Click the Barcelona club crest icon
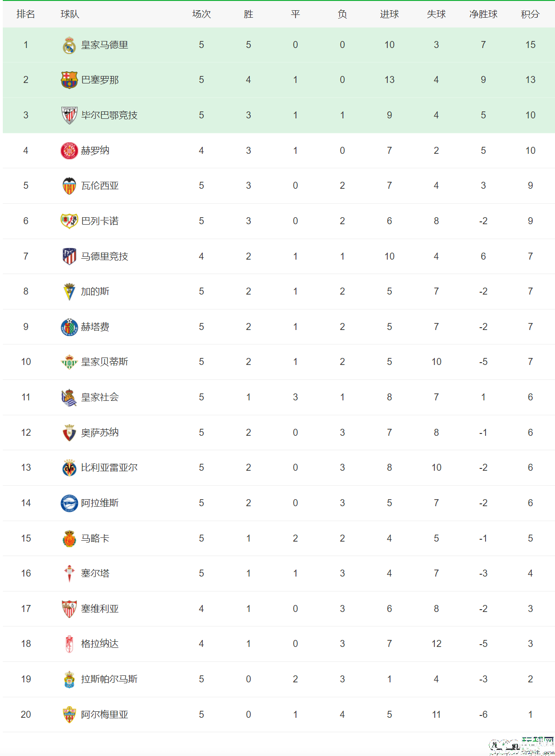This screenshot has width=555, height=756. 69,80
